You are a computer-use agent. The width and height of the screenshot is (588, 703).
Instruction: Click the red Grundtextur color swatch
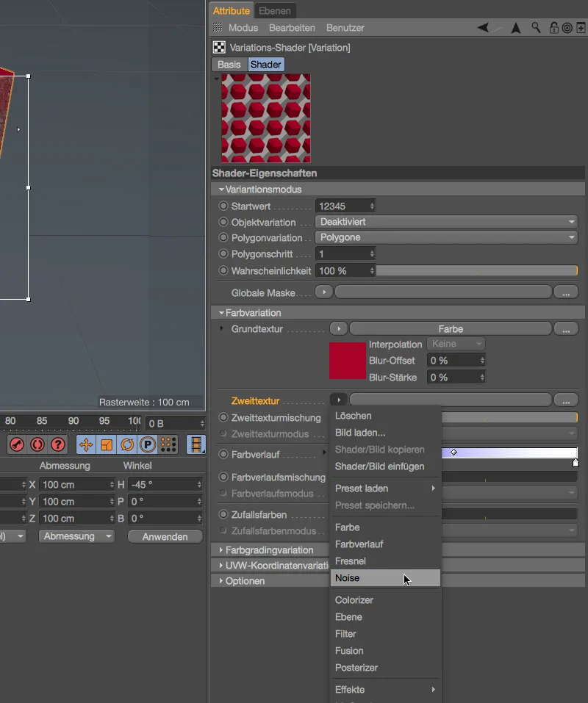click(348, 361)
